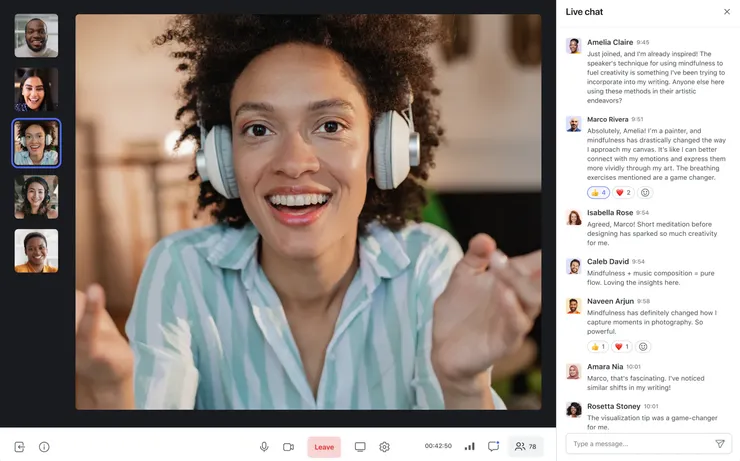Click thumbs up reaction on Naveen Arjun's message

597,347
